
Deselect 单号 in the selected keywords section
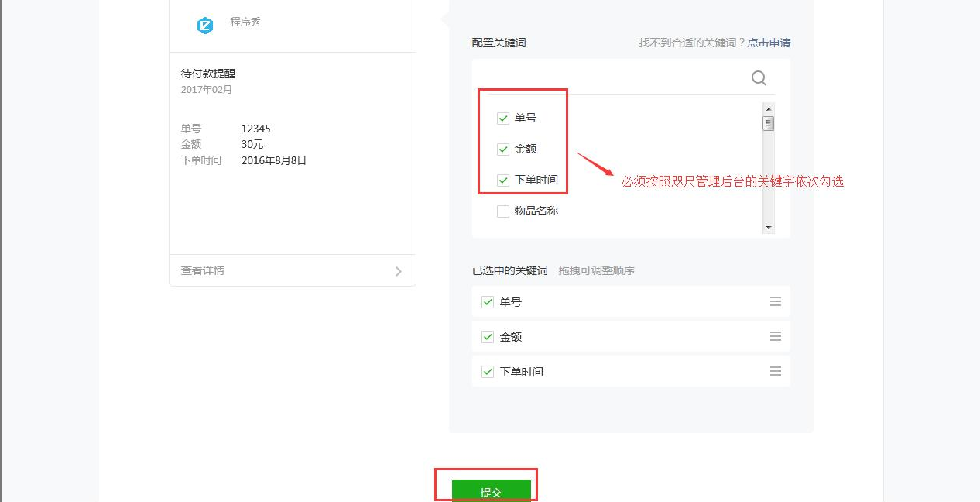(x=488, y=302)
